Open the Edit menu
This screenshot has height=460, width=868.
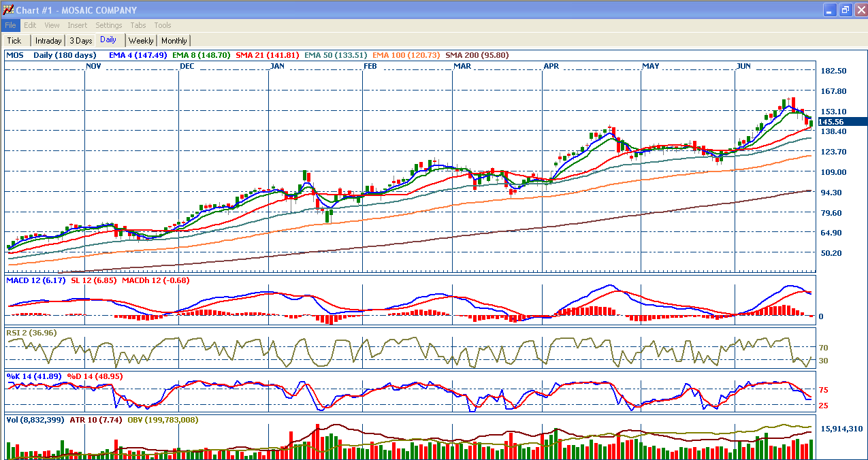tap(30, 25)
